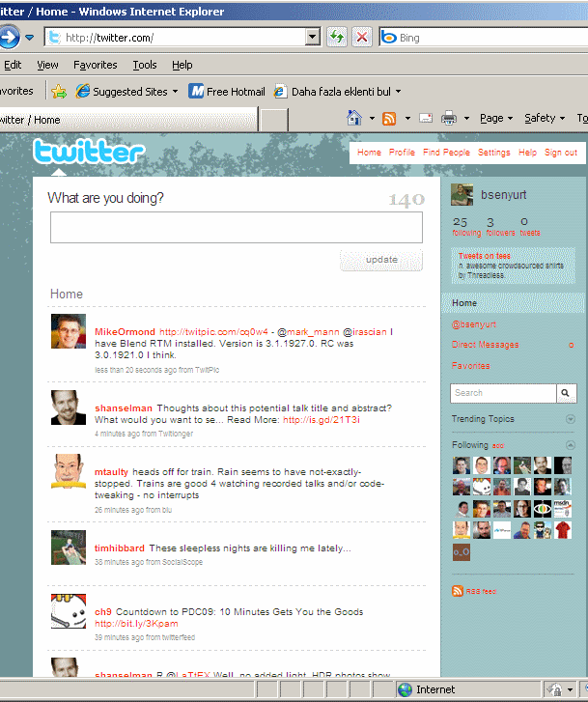Select the Twitter / Home browser tab

click(x=128, y=120)
